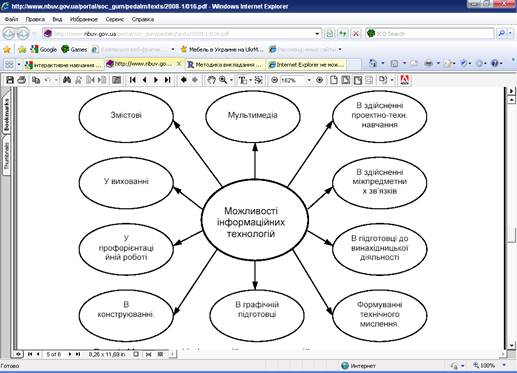Click the Интернет security zone indicator

pos(359,366)
